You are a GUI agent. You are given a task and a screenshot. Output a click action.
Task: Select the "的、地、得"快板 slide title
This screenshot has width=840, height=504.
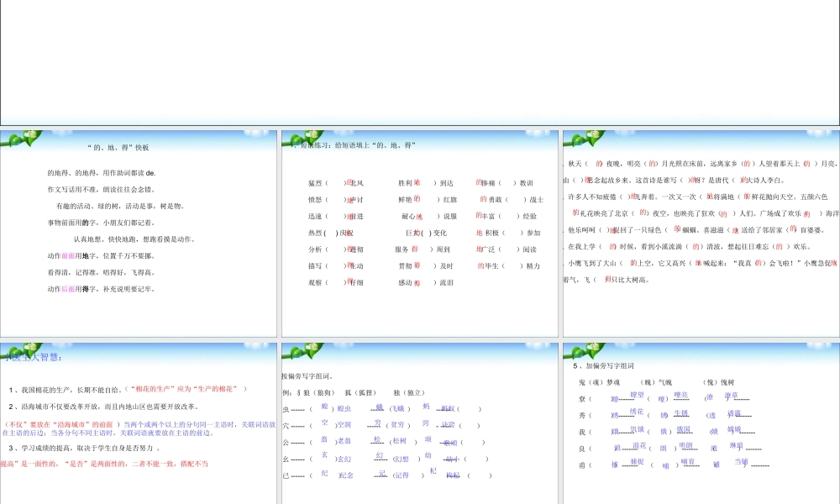pos(118,148)
